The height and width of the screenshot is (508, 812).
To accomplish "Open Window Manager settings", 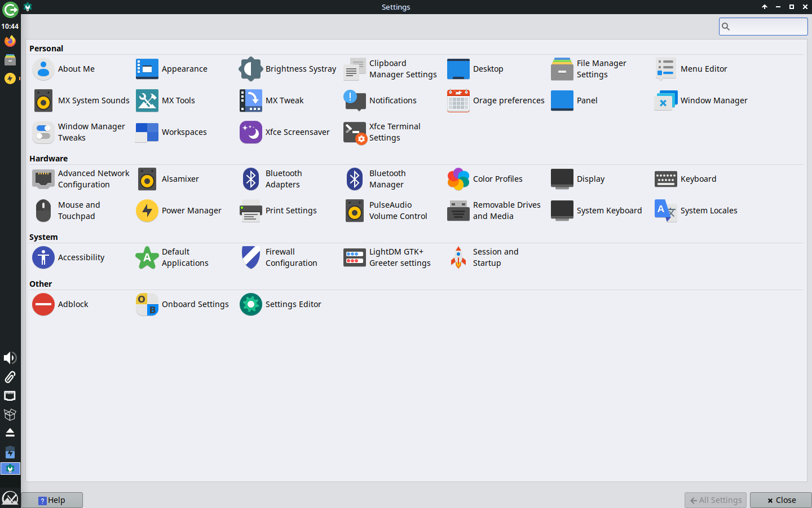I will (701, 100).
